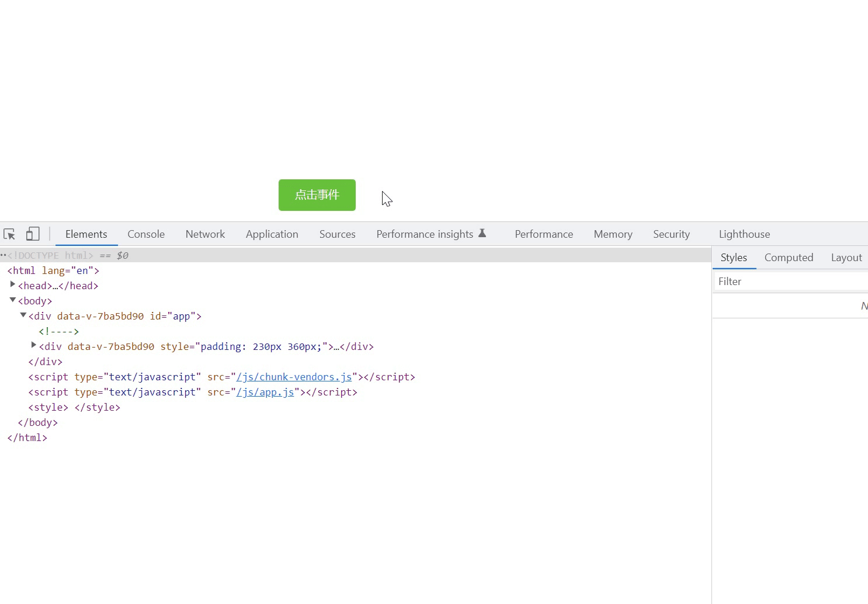The height and width of the screenshot is (604, 868).
Task: Expand the div with padding style node
Action: [34, 345]
